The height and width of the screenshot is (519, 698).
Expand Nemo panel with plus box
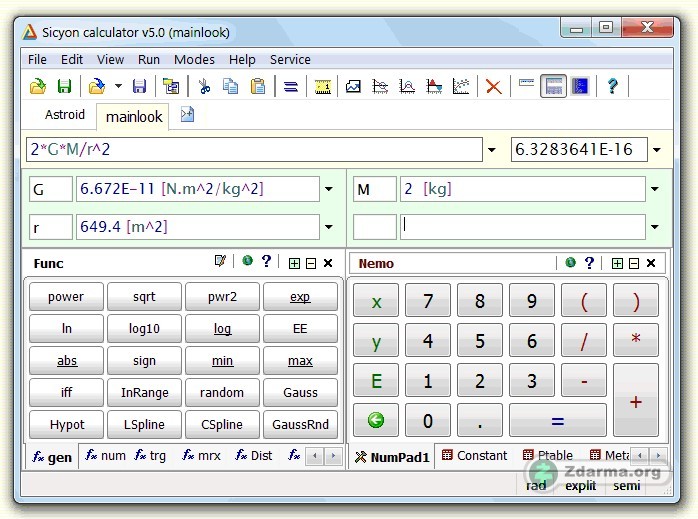pos(617,264)
